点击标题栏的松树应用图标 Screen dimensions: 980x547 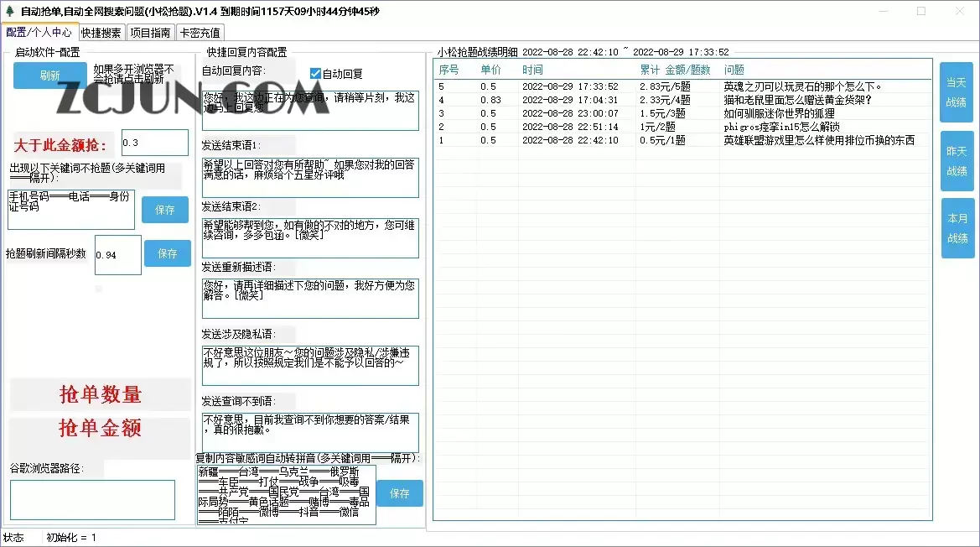[10, 11]
